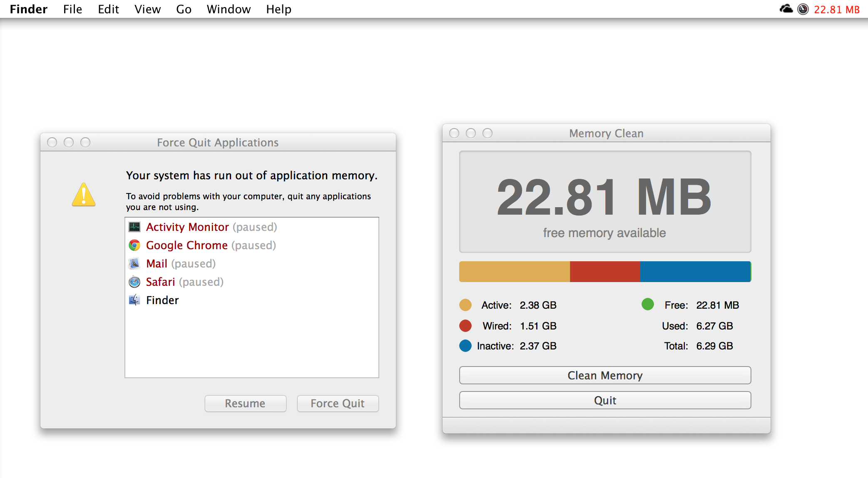Click the Clean Memory button
Image resolution: width=868 pixels, height=478 pixels.
[605, 375]
